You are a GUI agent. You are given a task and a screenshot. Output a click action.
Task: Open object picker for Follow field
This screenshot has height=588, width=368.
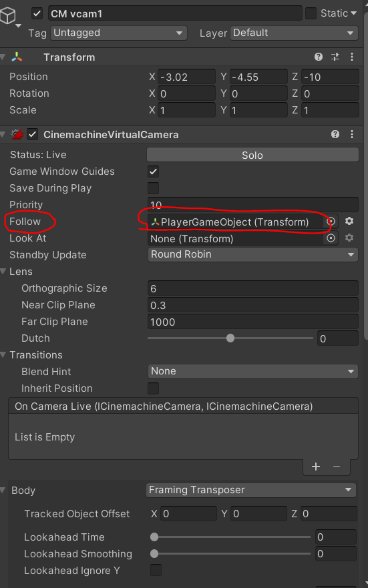[331, 222]
